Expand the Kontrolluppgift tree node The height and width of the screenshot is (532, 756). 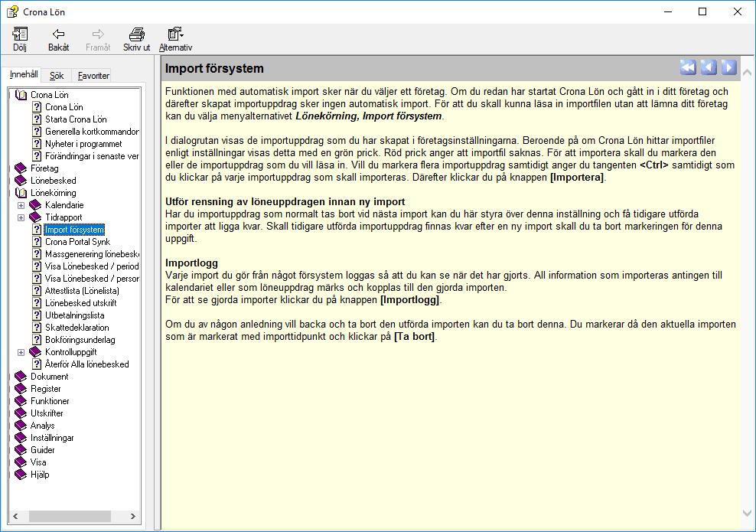pyautogui.click(x=21, y=353)
